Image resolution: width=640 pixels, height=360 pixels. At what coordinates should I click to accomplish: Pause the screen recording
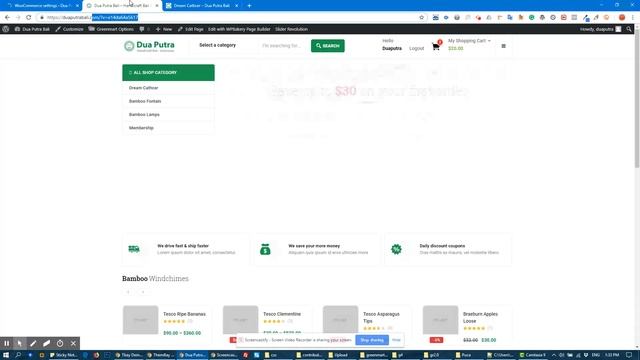[7, 343]
